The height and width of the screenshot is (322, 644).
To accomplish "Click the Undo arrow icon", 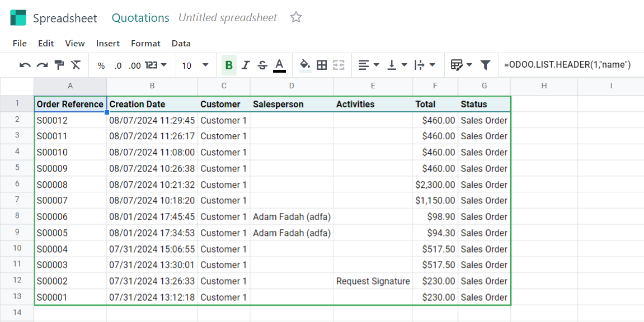I will 25,65.
